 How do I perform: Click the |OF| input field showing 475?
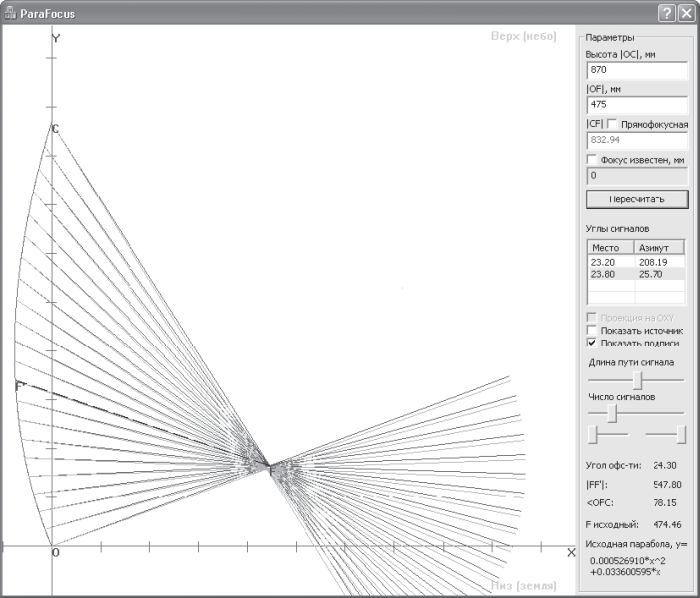click(x=637, y=105)
